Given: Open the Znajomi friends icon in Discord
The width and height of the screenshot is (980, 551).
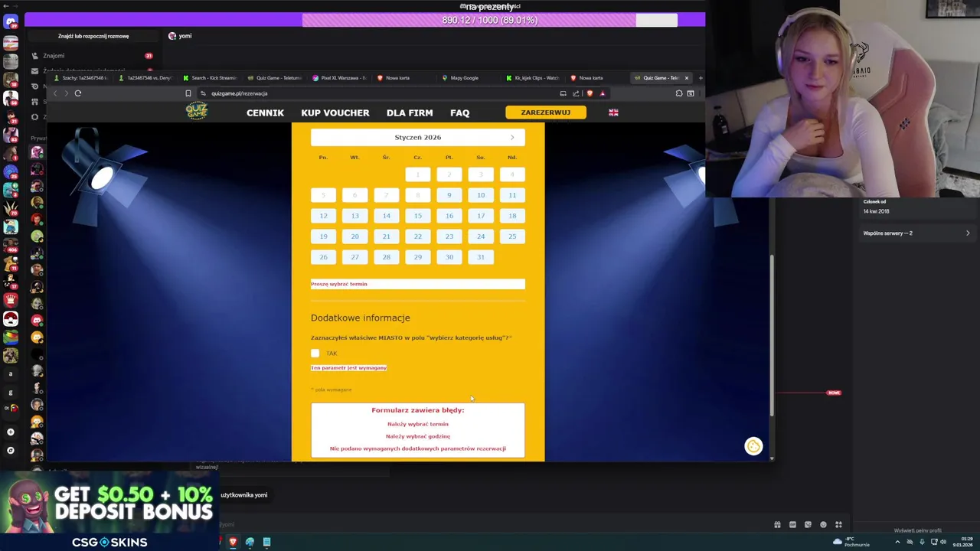Looking at the screenshot, I should click(34, 56).
